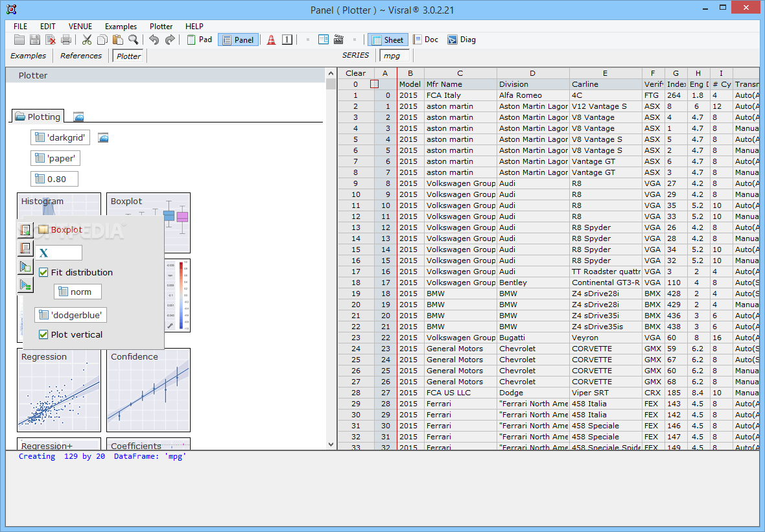Click the scissors cut icon
Screen dimensions: 765x532
(87, 40)
